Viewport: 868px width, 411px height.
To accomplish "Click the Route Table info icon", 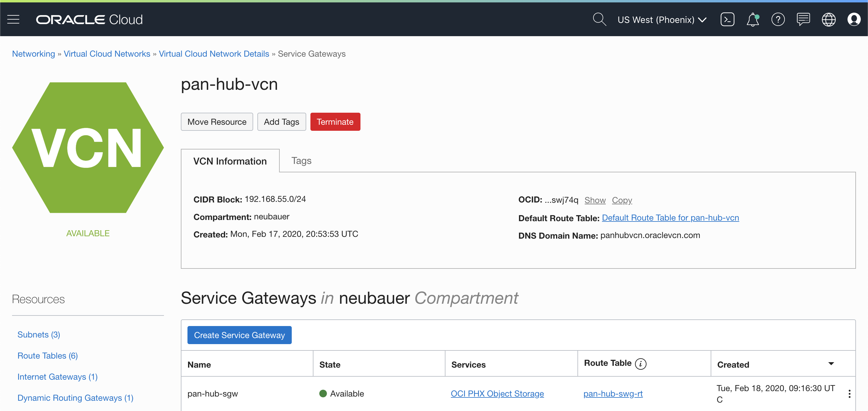I will 640,364.
